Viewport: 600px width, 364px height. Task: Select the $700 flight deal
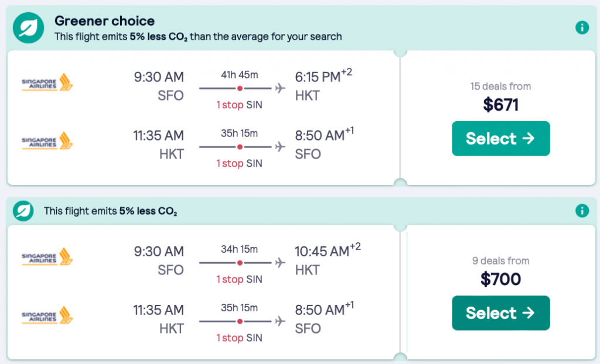500,313
